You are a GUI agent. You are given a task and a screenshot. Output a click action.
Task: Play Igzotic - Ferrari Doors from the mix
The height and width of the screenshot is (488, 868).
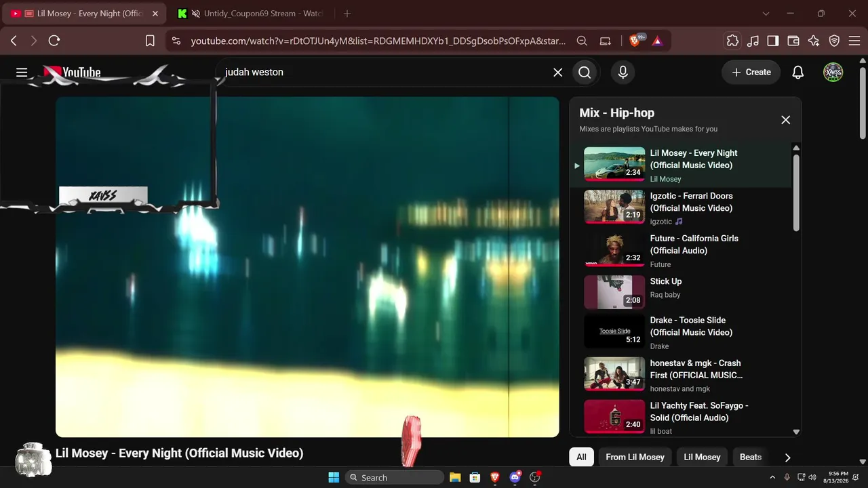coord(680,208)
